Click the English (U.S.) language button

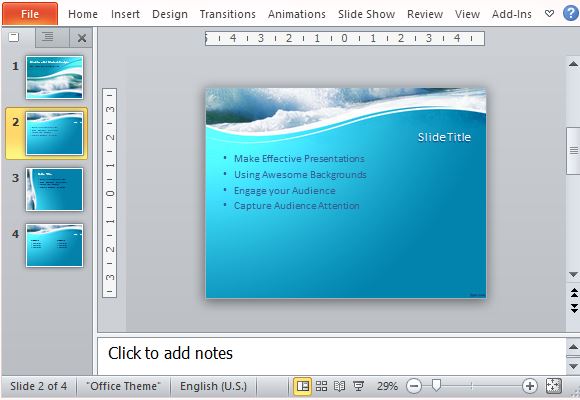click(213, 386)
